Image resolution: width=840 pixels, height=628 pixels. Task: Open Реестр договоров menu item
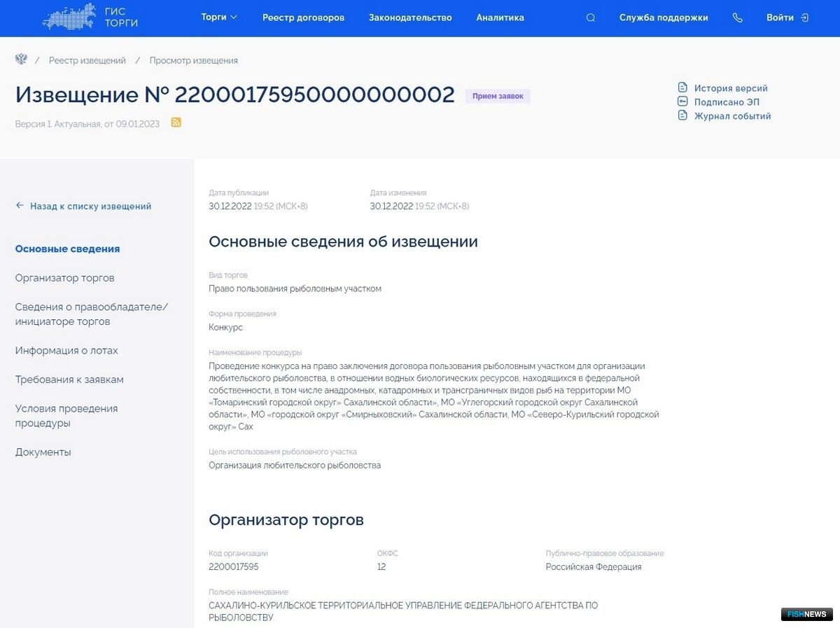303,18
